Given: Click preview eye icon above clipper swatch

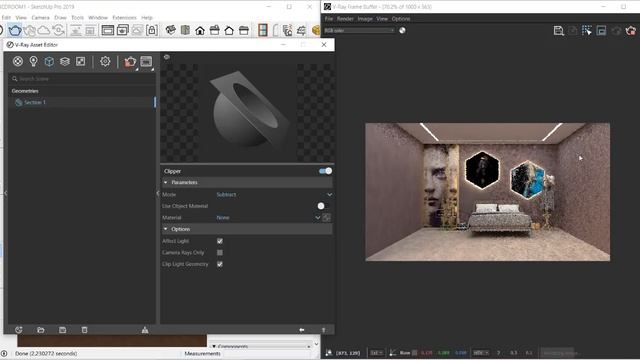Looking at the screenshot, I should pos(167,57).
